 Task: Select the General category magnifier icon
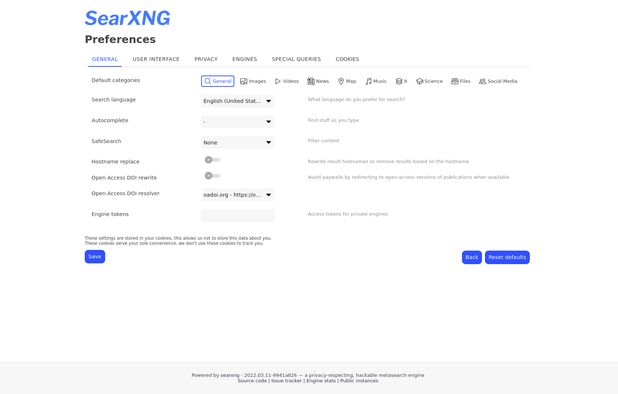click(208, 81)
